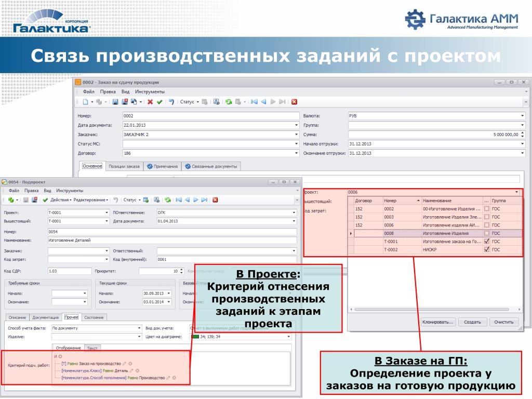Uncheck checkbox in row T-0001
The image size is (532, 399).
(487, 241)
